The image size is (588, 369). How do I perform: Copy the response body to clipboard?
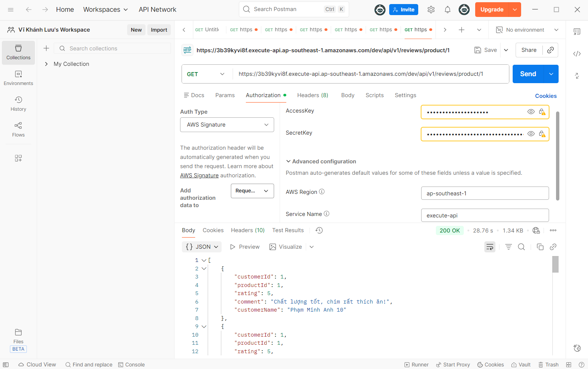coord(540,247)
